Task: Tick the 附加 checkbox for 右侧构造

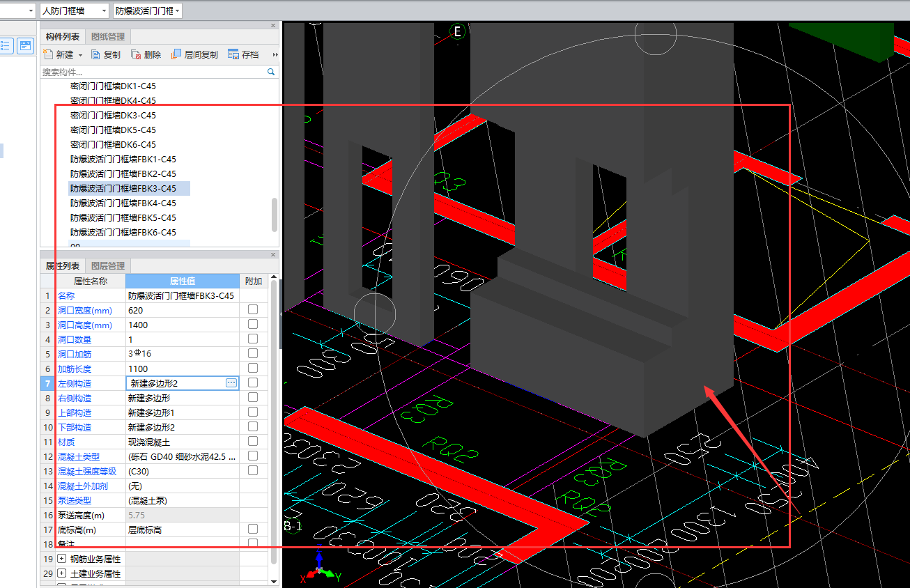Action: click(253, 397)
